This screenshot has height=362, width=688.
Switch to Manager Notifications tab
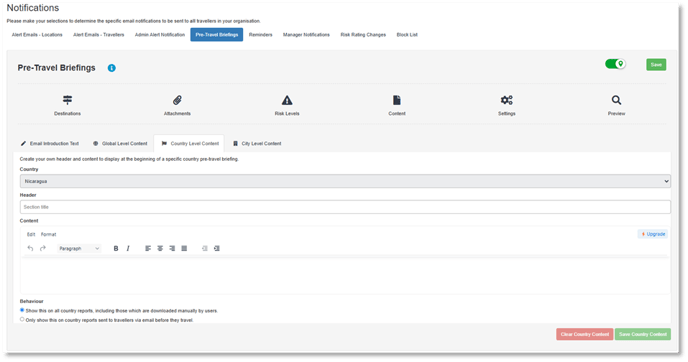306,35
